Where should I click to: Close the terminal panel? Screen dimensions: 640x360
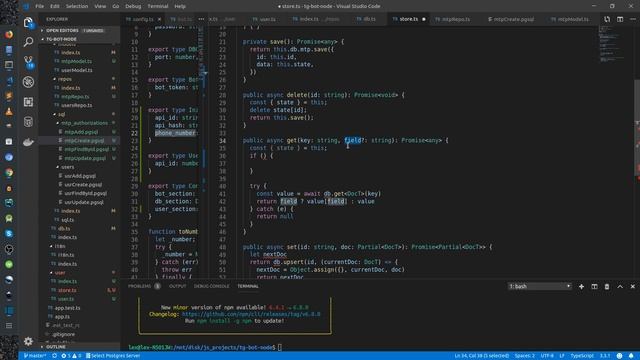pyautogui.click(x=633, y=287)
